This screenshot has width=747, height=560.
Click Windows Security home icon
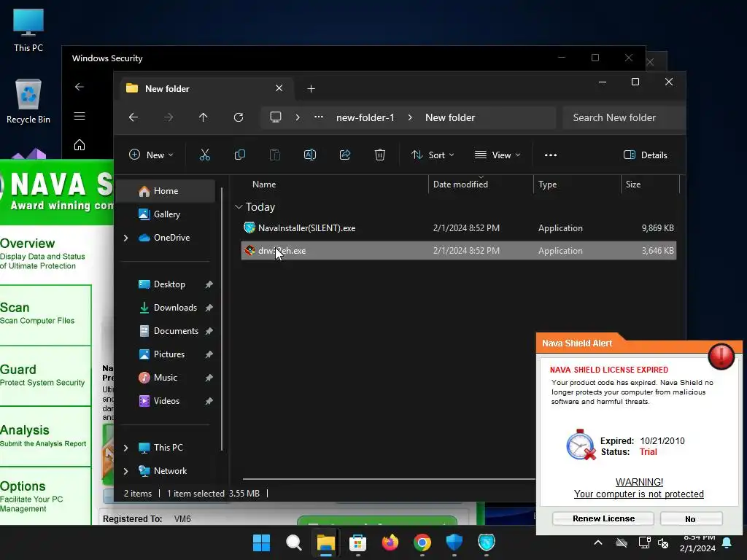coord(80,145)
